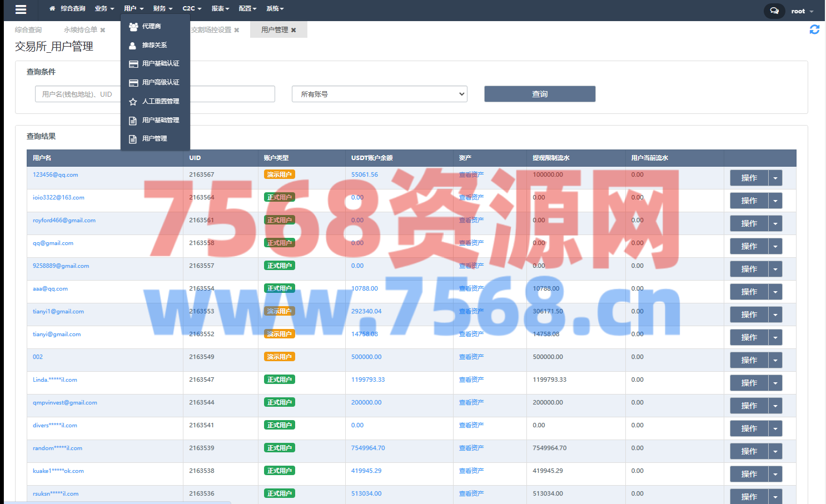Open 用户高级认证 menu item
This screenshot has height=504, width=826.
[160, 82]
